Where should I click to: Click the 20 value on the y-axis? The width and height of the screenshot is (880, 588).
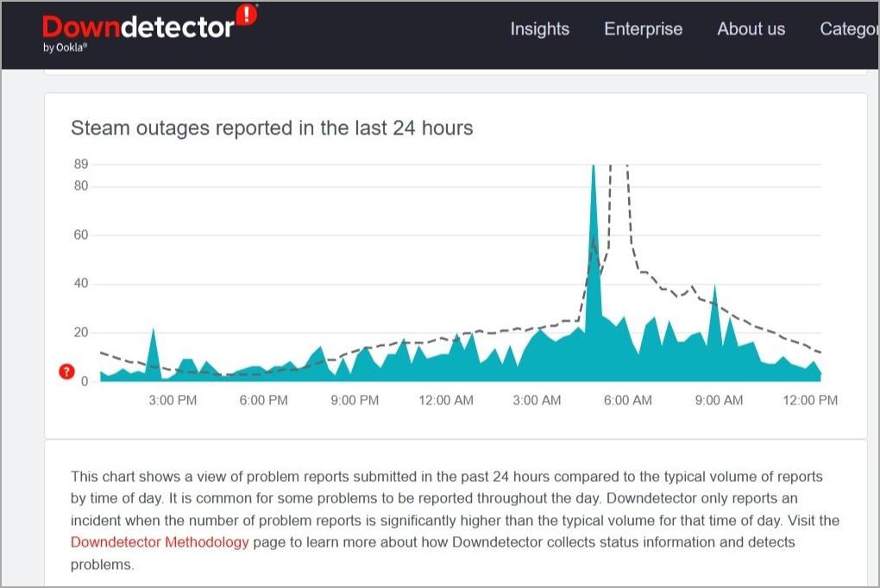81,332
